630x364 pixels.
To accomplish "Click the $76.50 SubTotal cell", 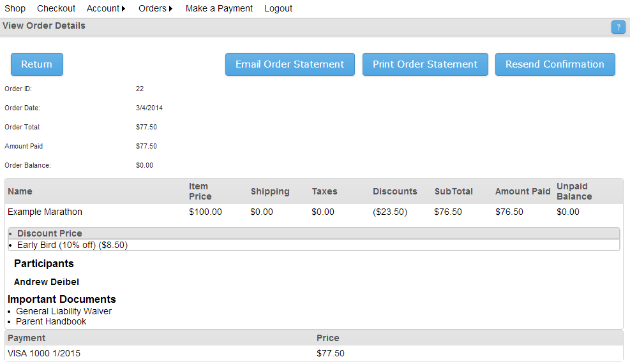I will point(448,212).
